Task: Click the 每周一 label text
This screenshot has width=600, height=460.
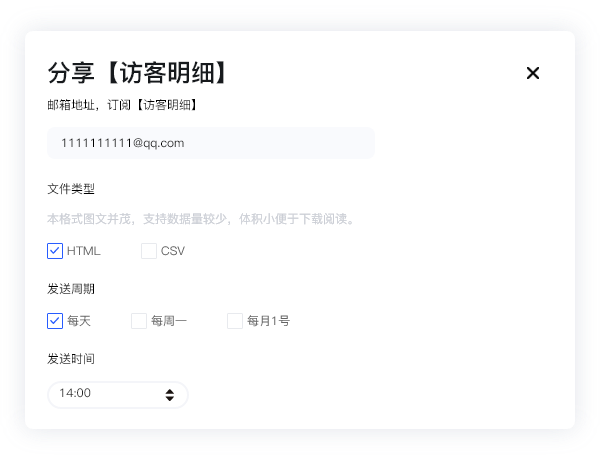Action: click(169, 321)
